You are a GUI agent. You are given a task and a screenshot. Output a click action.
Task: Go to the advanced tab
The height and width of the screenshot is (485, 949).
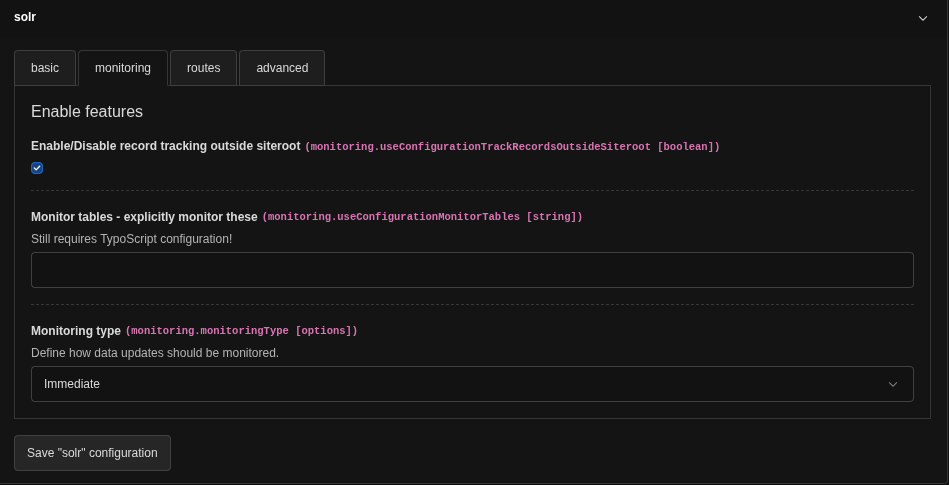coord(282,68)
